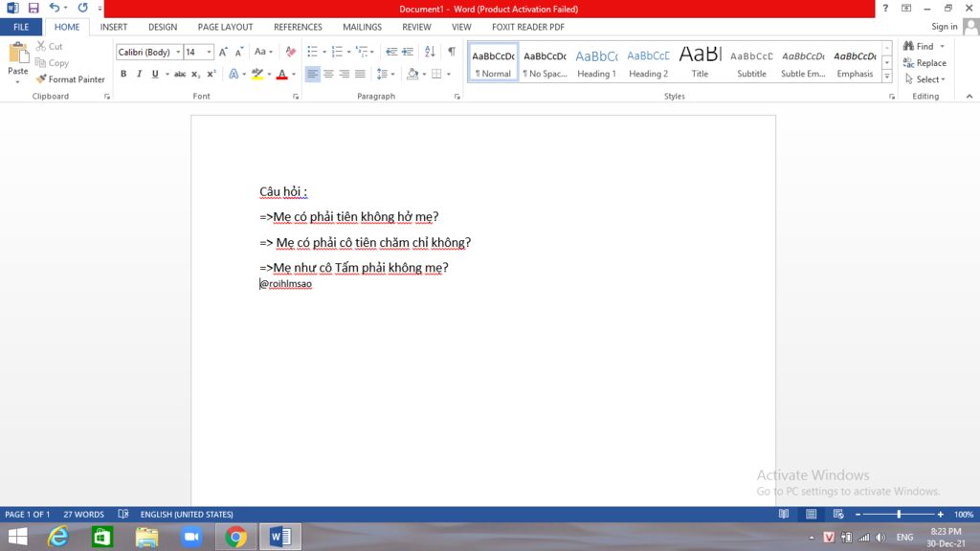Toggle superscript formatting
980x551 pixels.
[x=212, y=74]
